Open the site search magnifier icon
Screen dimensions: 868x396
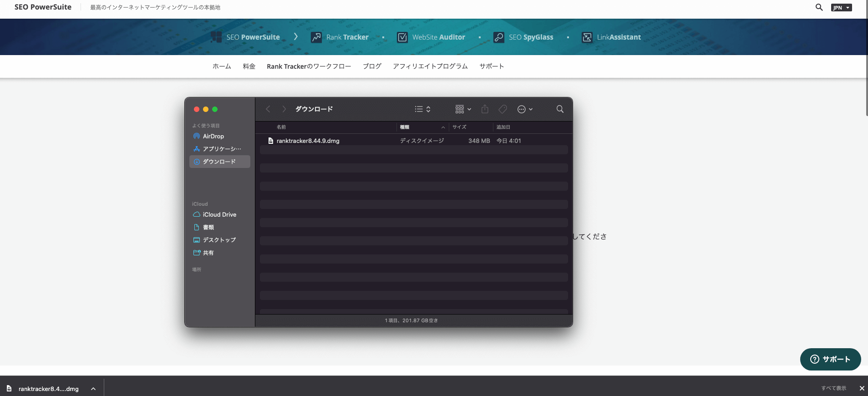[819, 7]
